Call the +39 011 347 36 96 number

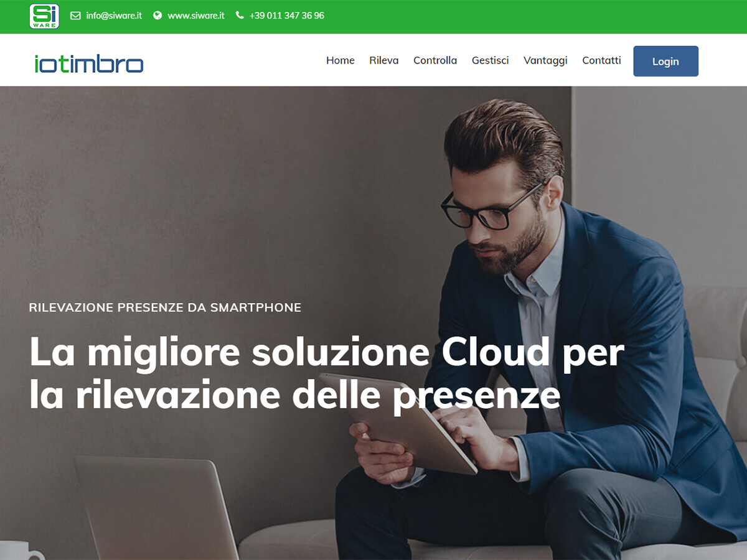pyautogui.click(x=287, y=16)
